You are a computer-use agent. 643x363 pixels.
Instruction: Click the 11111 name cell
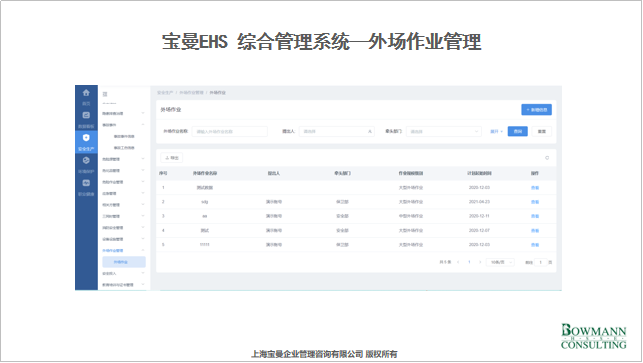205,244
